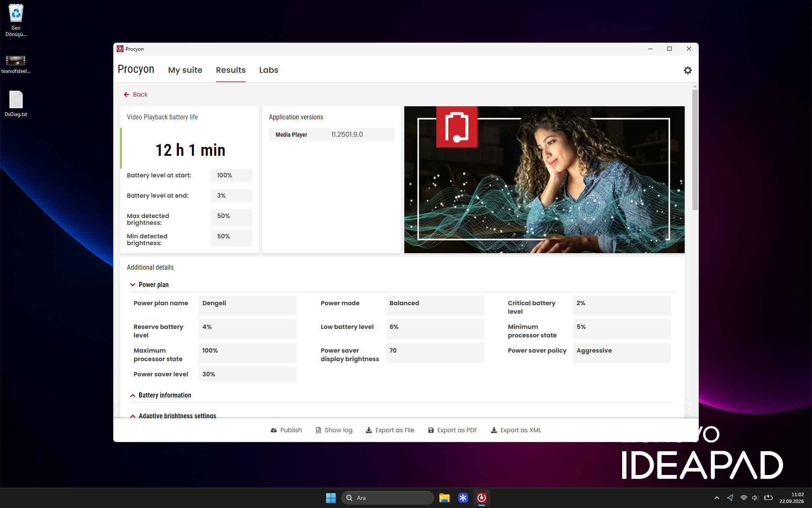Switch to the Results tab
The image size is (812, 508).
coord(230,70)
